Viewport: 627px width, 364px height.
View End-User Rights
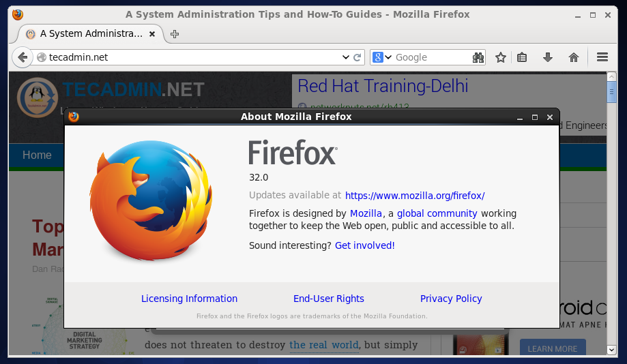coord(329,299)
